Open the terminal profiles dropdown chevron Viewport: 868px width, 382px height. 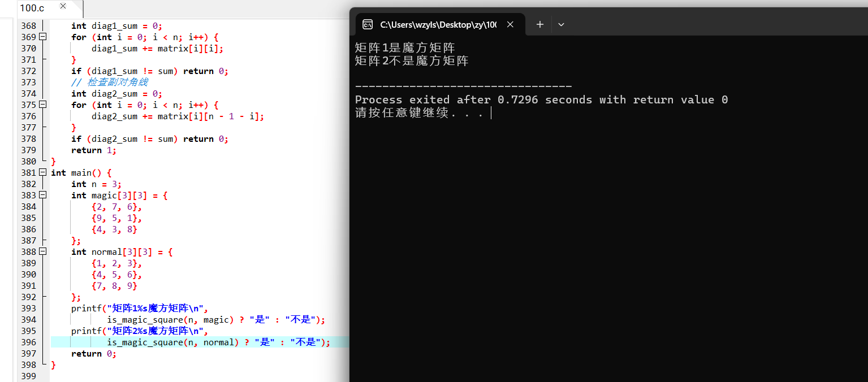coord(561,24)
